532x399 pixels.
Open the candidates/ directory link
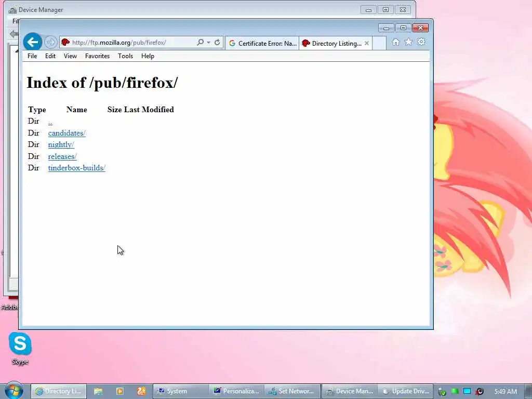click(67, 133)
